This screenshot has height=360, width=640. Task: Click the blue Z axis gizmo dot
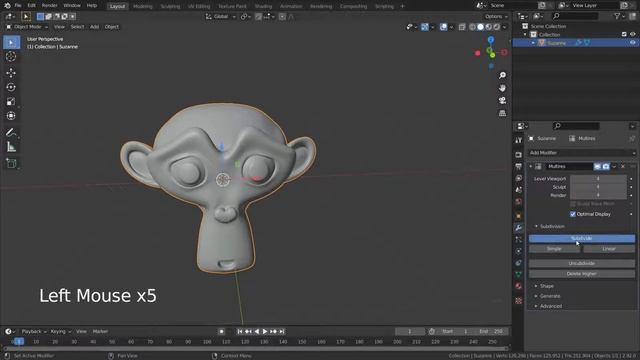coord(491,40)
